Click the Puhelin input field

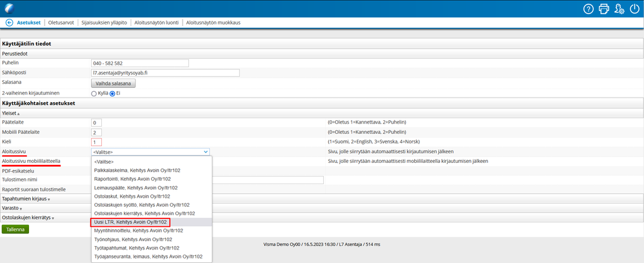click(x=139, y=63)
